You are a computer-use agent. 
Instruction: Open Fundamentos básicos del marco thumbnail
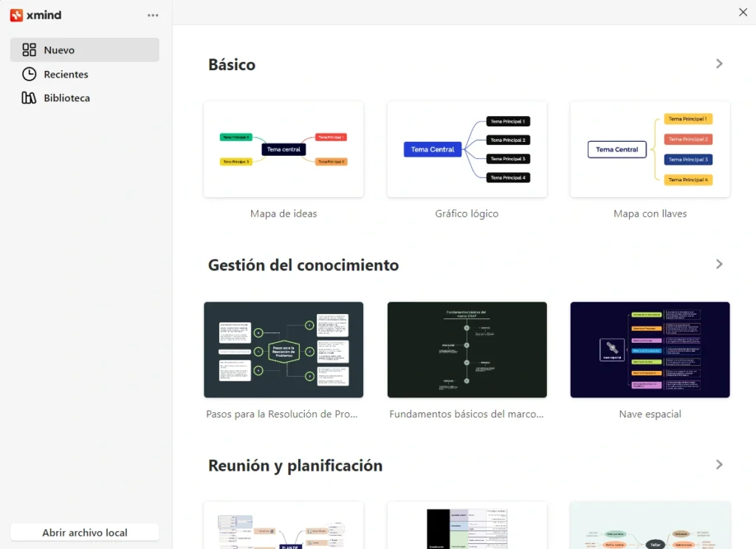467,349
